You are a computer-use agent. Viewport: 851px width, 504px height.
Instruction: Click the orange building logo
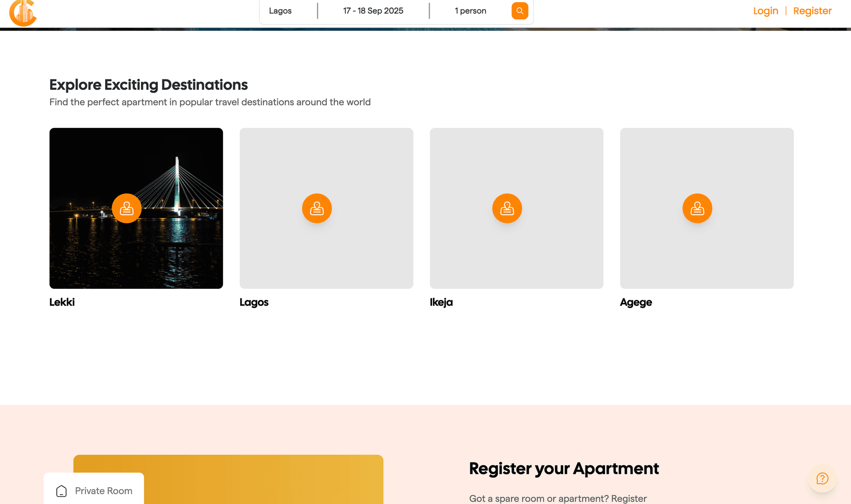(x=23, y=13)
